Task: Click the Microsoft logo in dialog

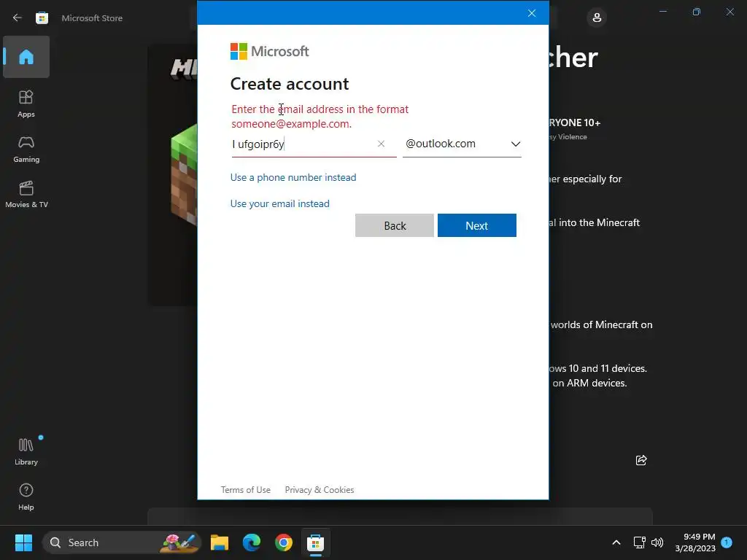Action: 270,52
